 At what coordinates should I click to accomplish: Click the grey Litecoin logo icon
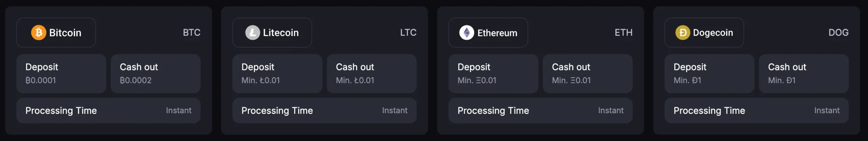(x=253, y=33)
